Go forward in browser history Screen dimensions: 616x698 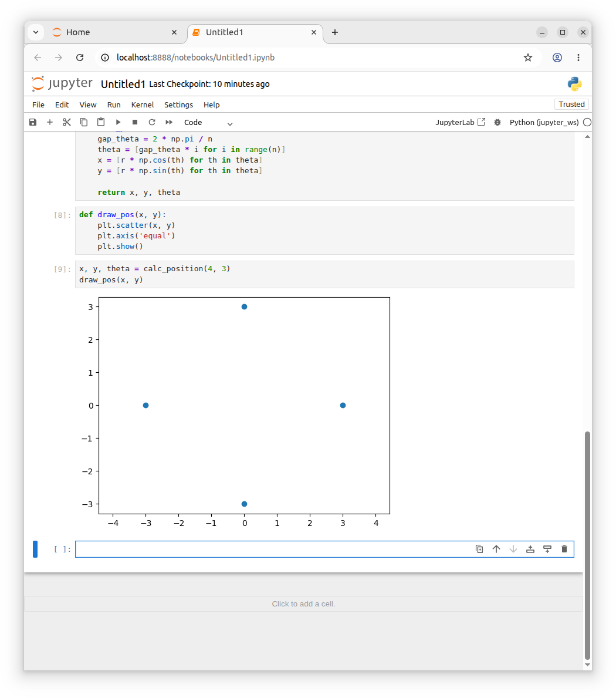pos(59,58)
